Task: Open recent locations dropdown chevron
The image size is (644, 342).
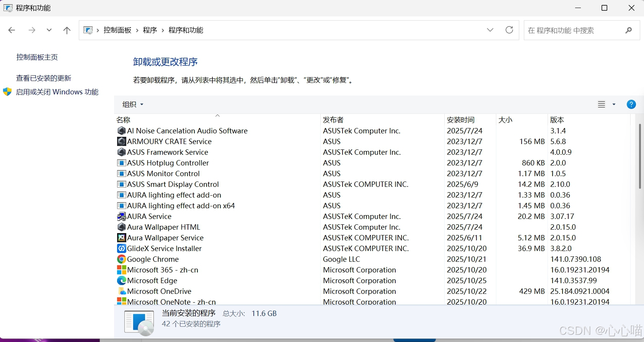Action: [49, 30]
